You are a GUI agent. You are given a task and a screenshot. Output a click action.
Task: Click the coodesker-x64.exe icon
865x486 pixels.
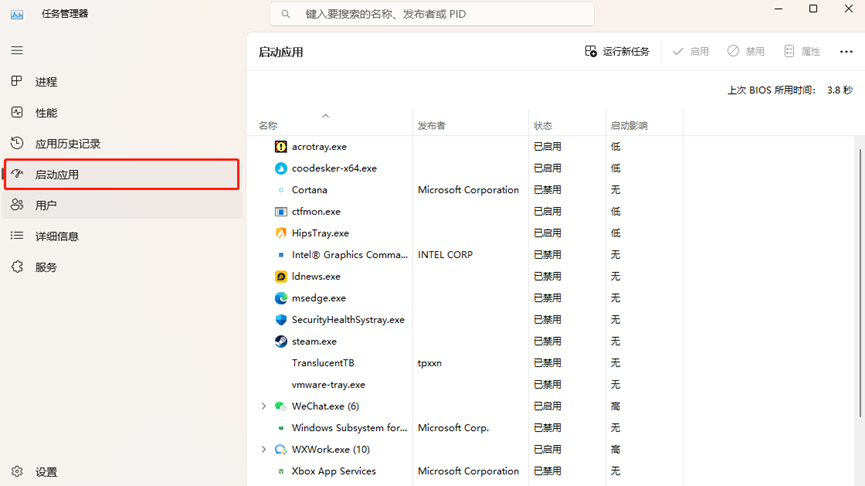coord(281,168)
